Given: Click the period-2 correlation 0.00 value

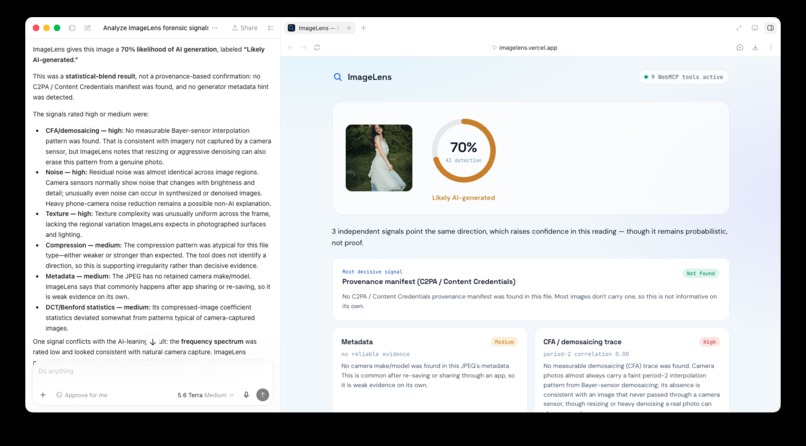Looking at the screenshot, I should (x=586, y=354).
